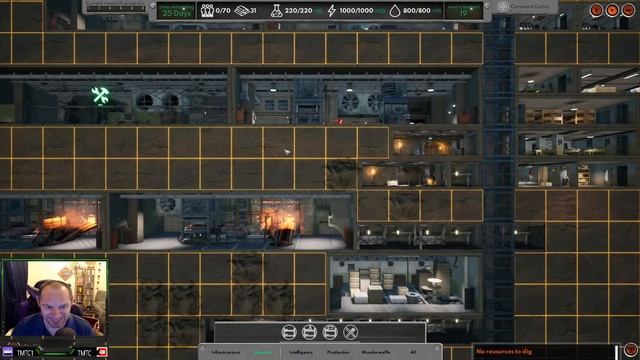Open the Wunderwaffe build tab
640x360 pixels.
click(x=376, y=352)
